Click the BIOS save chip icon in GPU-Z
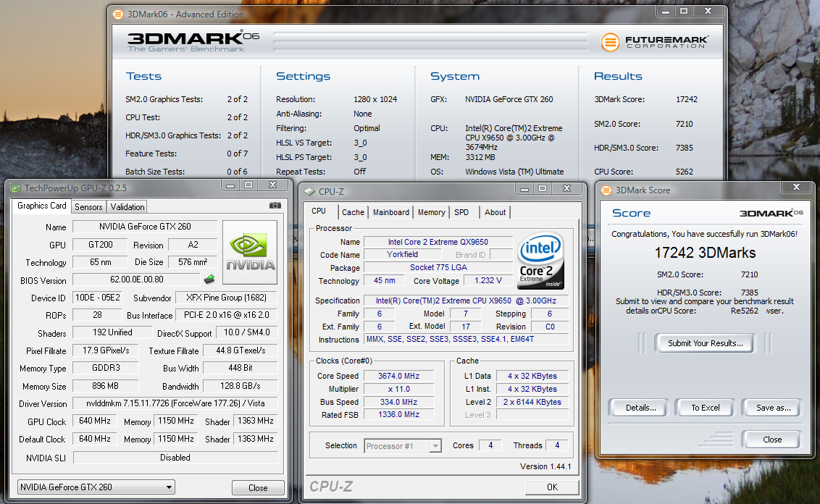Screen dimensions: 820x504 coord(209,280)
